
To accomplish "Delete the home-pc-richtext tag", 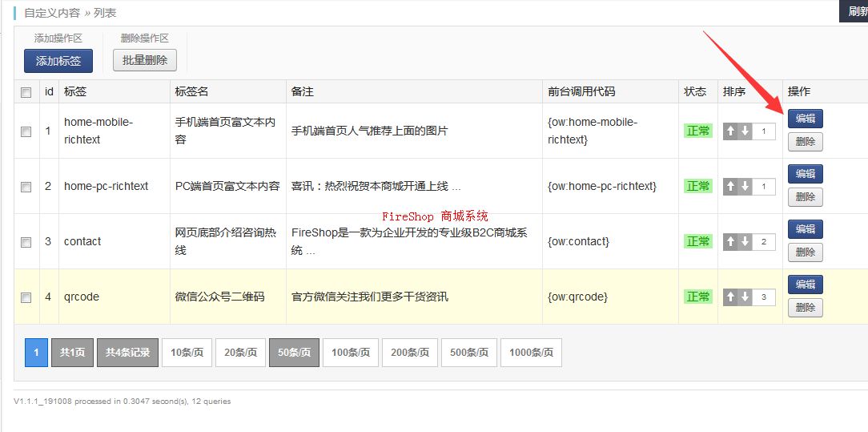I will pyautogui.click(x=806, y=197).
